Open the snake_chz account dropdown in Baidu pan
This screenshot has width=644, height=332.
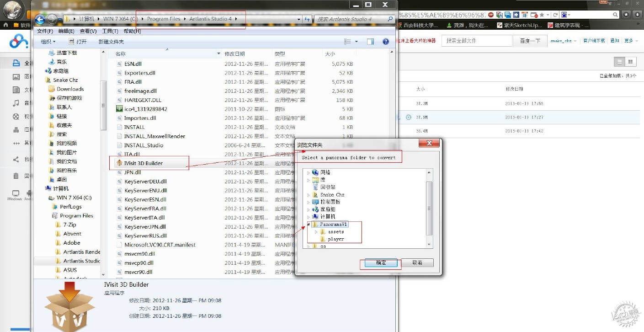click(563, 41)
